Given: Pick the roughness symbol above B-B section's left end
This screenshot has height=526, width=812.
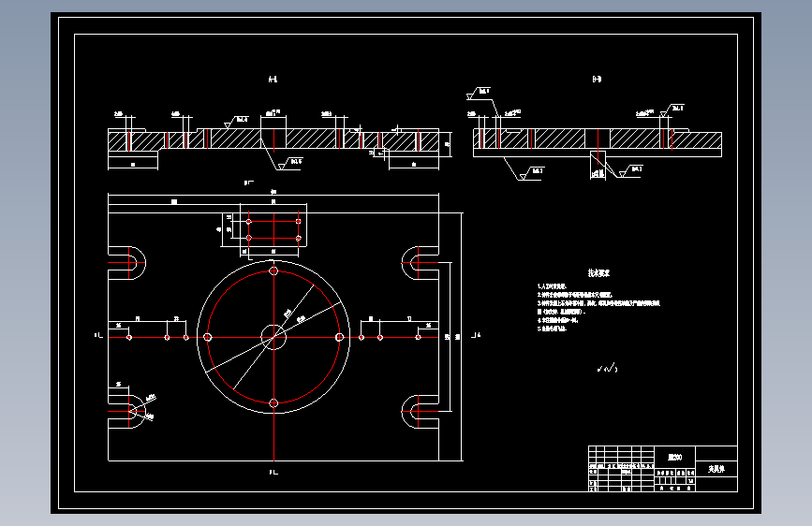Looking at the screenshot, I should tap(479, 94).
